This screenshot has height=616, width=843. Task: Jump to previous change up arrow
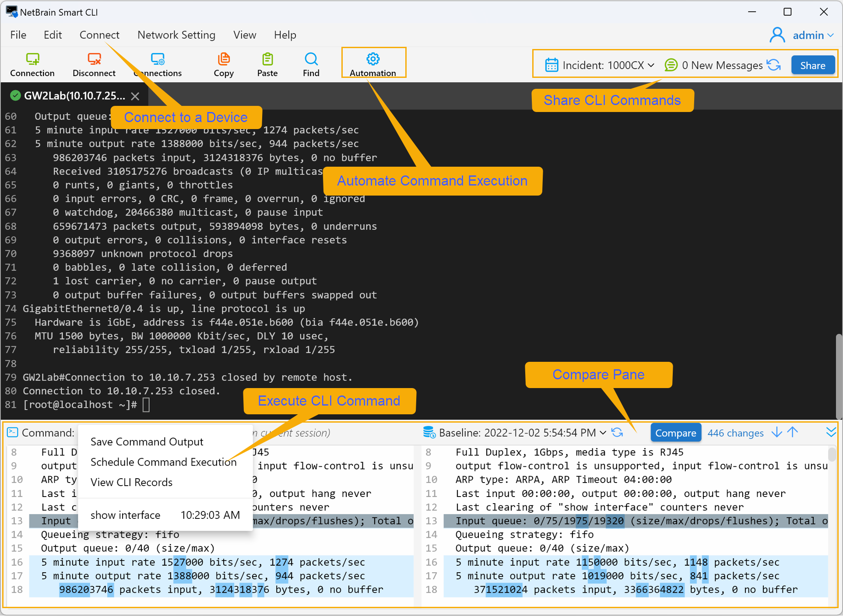tap(793, 433)
